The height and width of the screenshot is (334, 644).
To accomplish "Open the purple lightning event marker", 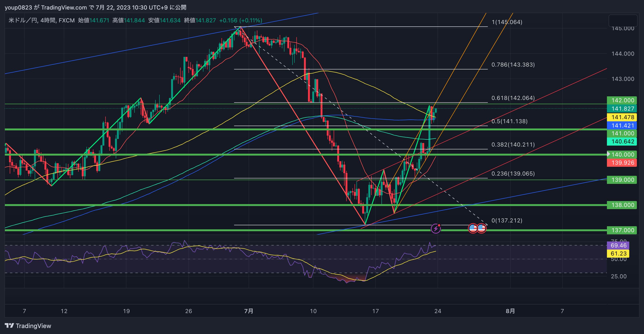I will [x=436, y=228].
